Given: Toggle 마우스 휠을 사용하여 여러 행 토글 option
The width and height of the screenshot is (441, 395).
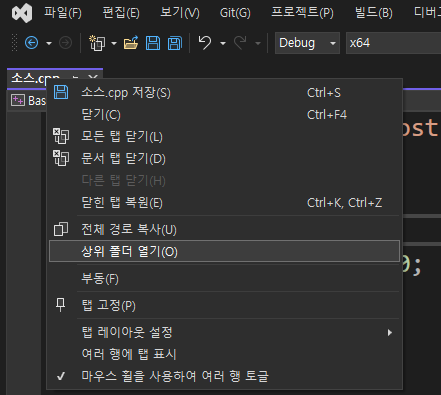Looking at the screenshot, I should pyautogui.click(x=225, y=376).
